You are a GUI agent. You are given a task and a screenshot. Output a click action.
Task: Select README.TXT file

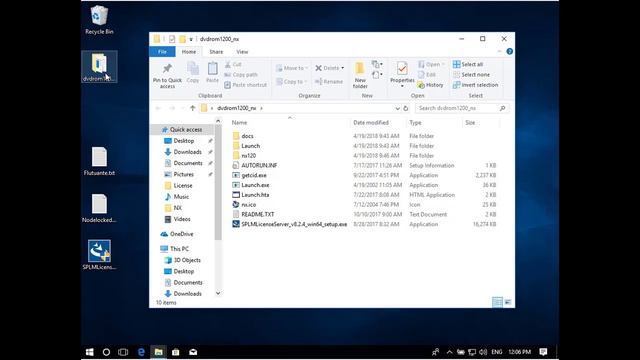tap(258, 214)
